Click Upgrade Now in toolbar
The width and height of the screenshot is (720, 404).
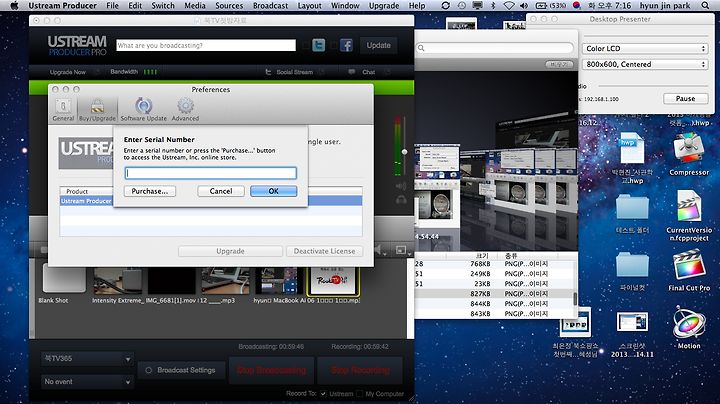[68, 72]
